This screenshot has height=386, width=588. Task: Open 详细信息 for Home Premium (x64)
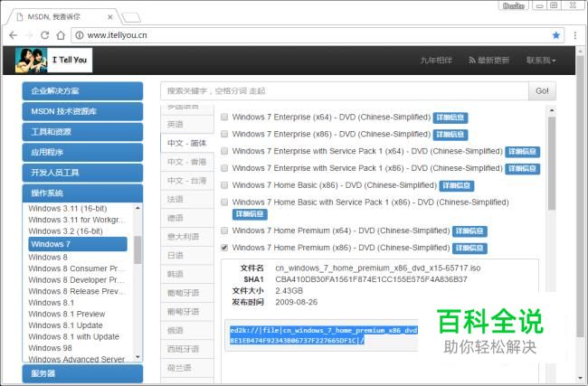pyautogui.click(x=469, y=231)
